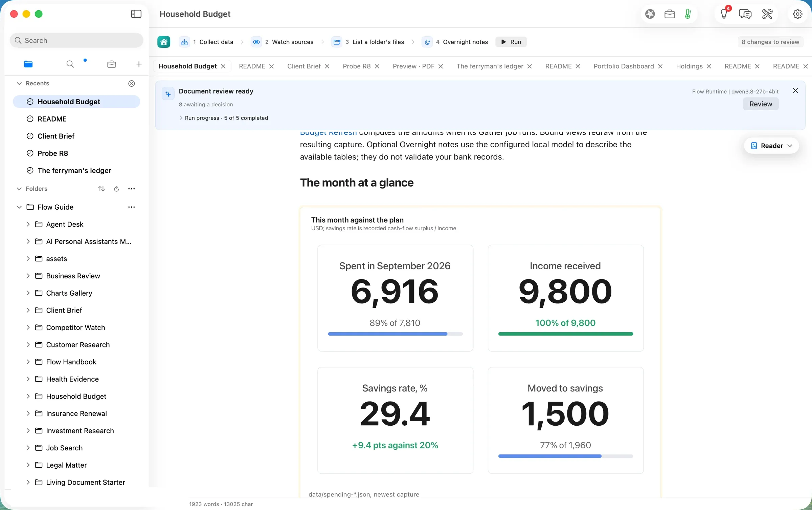Open the chat bubbles icon
This screenshot has height=510, width=812.
745,14
